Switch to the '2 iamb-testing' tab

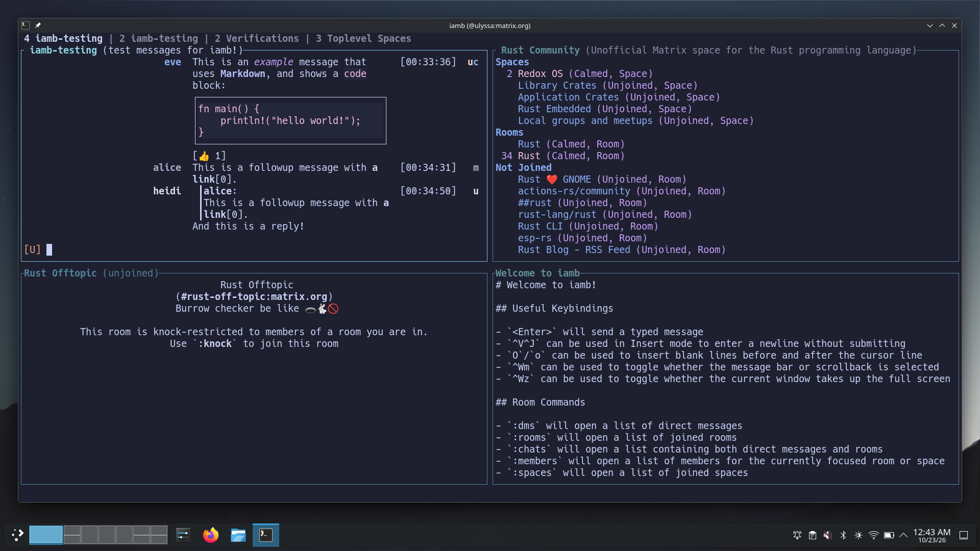tap(159, 38)
